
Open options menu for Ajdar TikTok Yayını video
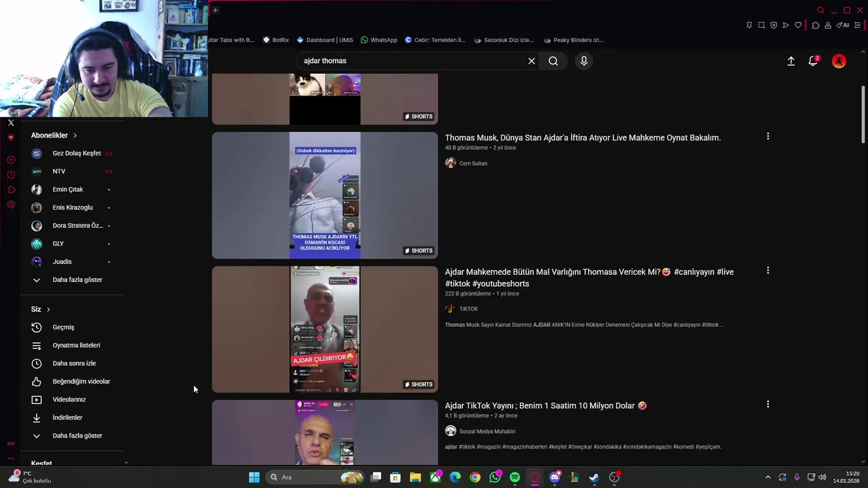click(768, 404)
